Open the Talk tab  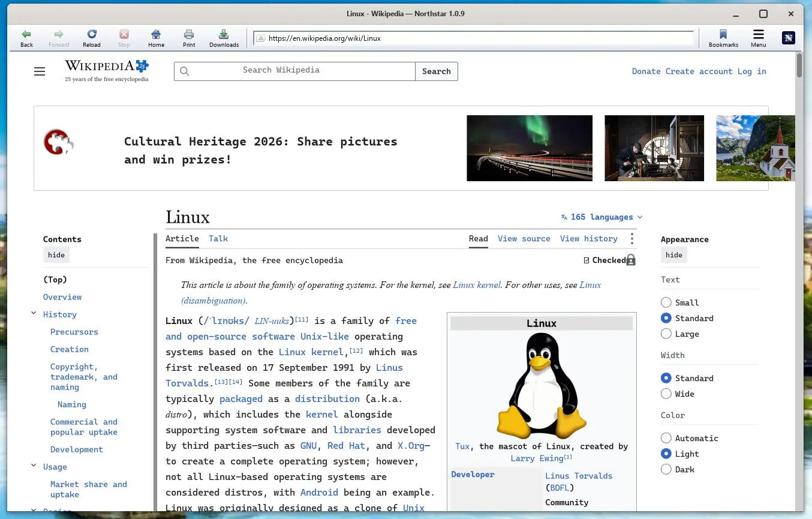tap(218, 238)
